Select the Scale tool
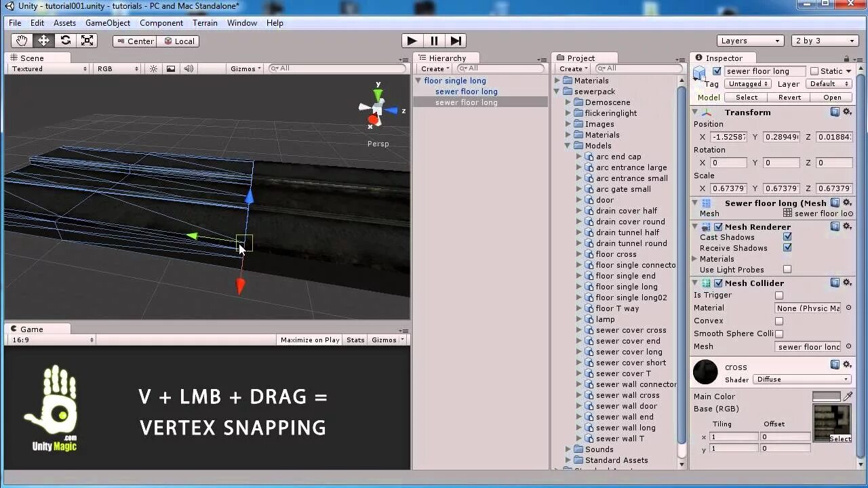This screenshot has width=868, height=488. 87,41
